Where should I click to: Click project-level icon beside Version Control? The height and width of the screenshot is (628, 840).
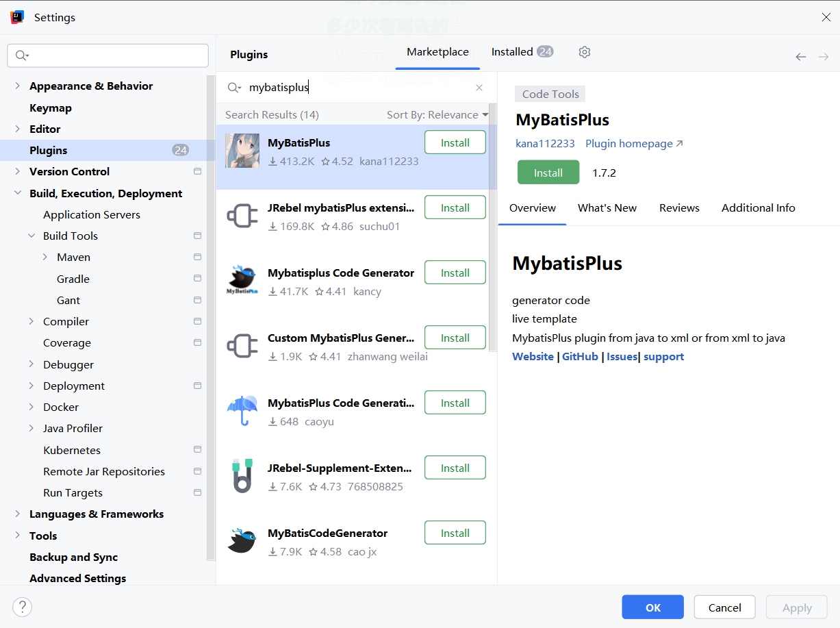point(197,171)
